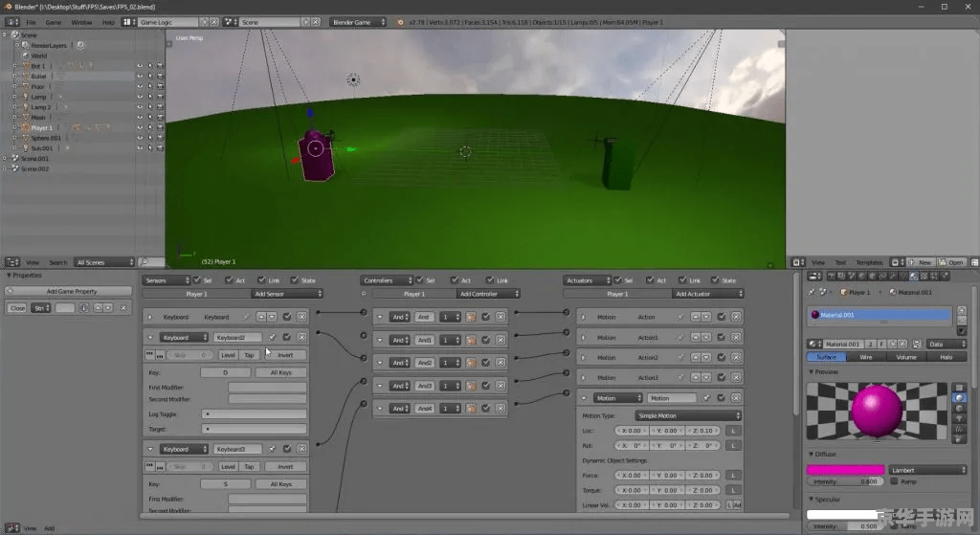This screenshot has width=980, height=535.
Task: Move the collapsed Keyboard sensor up
Action: (x=261, y=317)
